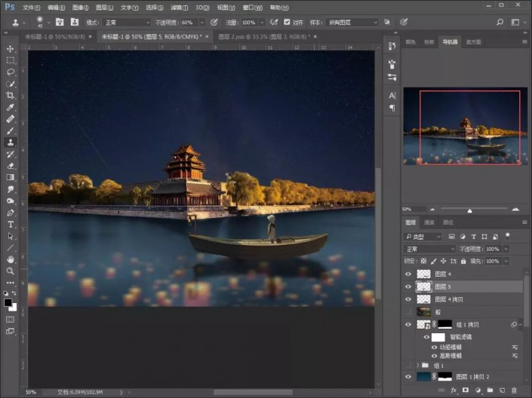The image size is (532, 398).
Task: Open the 滤镜 menu
Action: (179, 8)
